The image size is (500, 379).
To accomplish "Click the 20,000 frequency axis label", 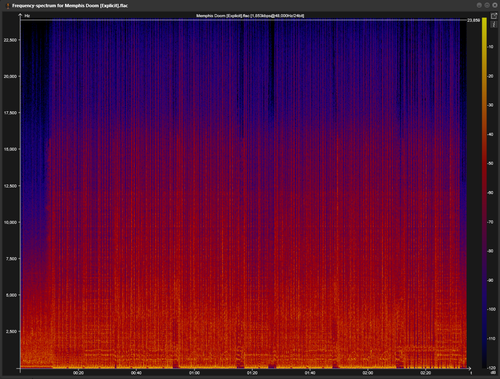I will tap(10, 76).
